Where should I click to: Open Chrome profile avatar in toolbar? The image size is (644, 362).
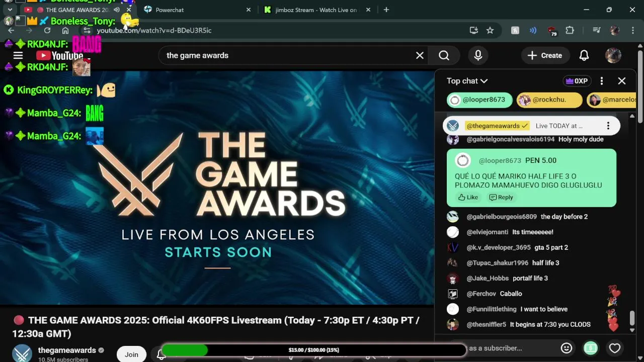(x=614, y=30)
